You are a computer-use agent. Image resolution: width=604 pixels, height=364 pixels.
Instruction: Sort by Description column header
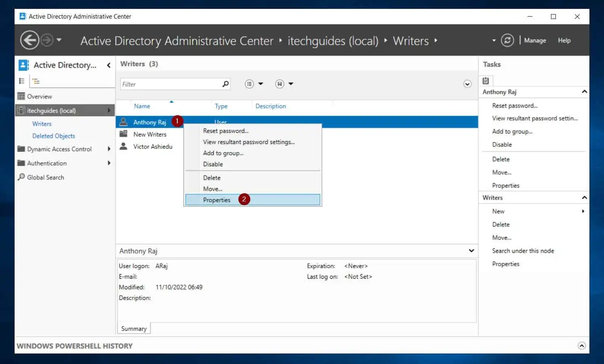click(270, 106)
